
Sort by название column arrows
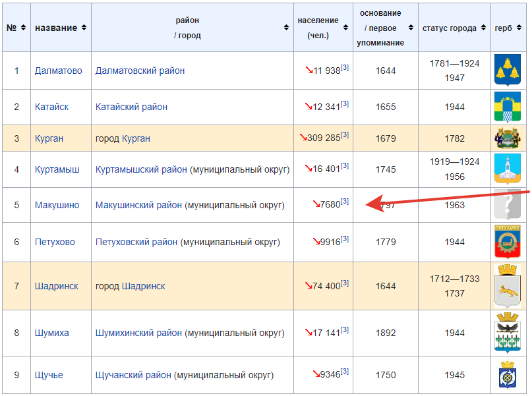click(84, 28)
